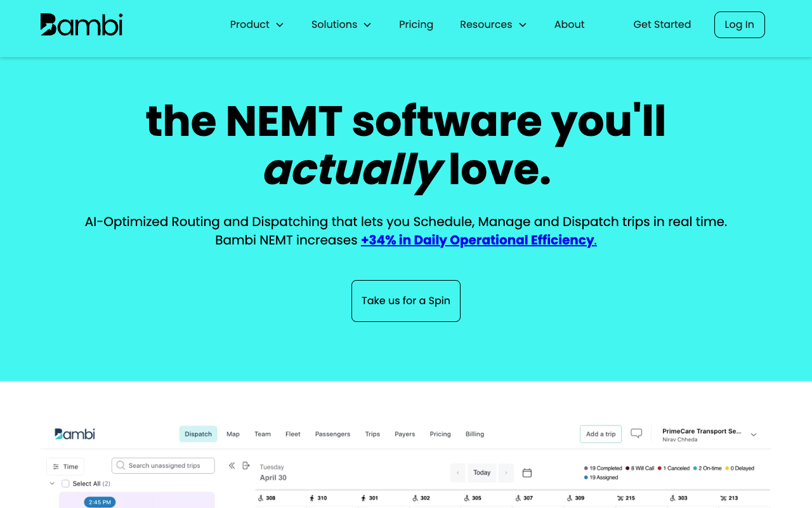Open the +34% in Daily Operational Efficiency link

tap(479, 240)
